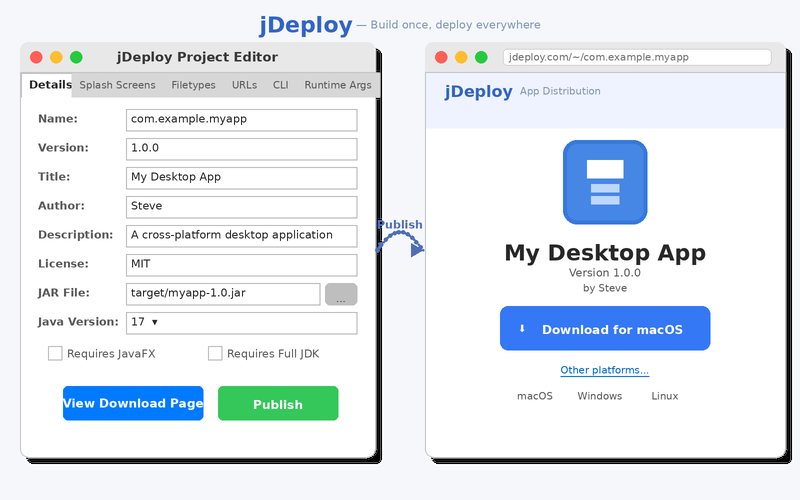Click the app icon on the download page
This screenshot has width=800, height=500.
pyautogui.click(x=605, y=182)
